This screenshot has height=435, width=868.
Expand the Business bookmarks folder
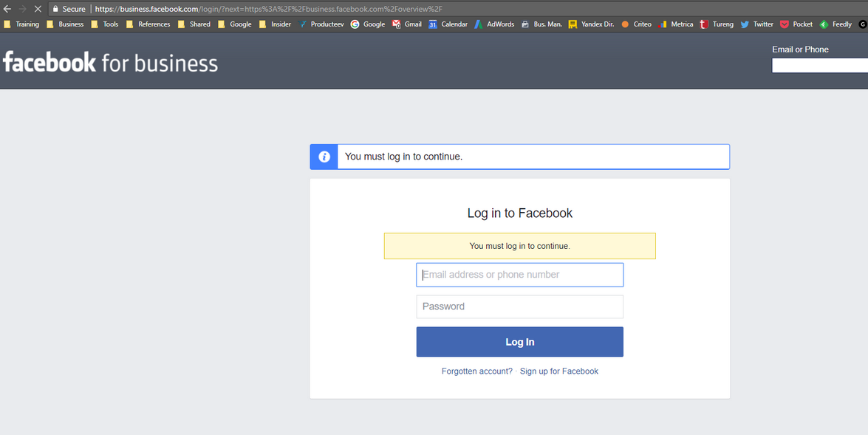[x=65, y=24]
